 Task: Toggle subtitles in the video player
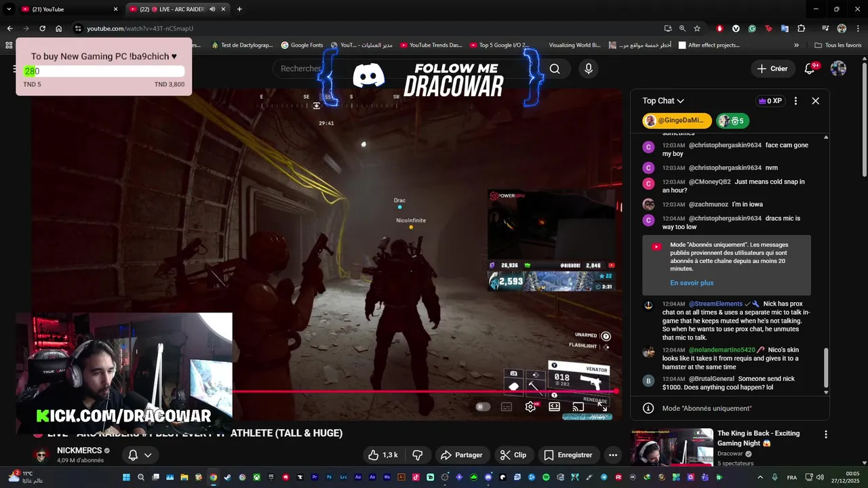click(x=507, y=407)
